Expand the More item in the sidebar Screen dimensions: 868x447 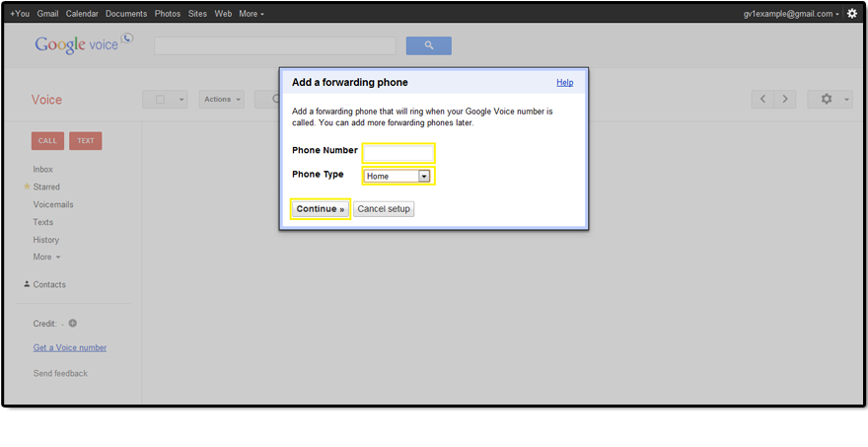tap(46, 257)
